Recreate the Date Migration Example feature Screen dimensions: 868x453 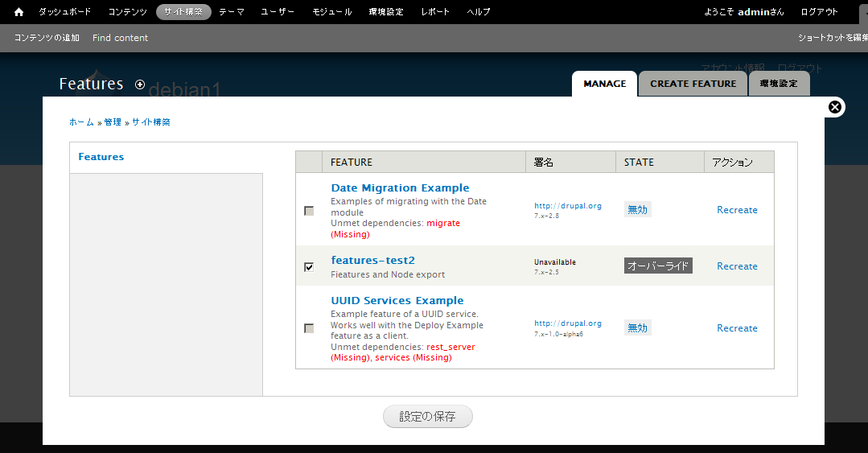[737, 210]
